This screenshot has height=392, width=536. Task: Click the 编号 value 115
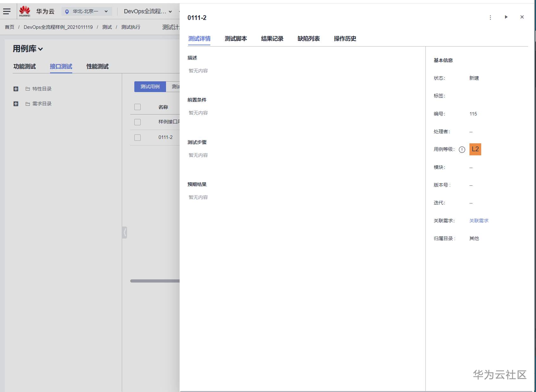coord(473,114)
